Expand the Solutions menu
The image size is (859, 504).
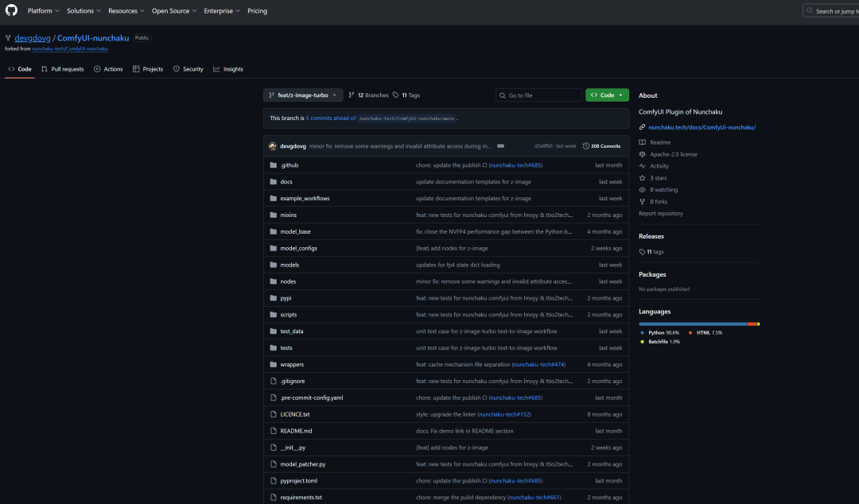(84, 10)
